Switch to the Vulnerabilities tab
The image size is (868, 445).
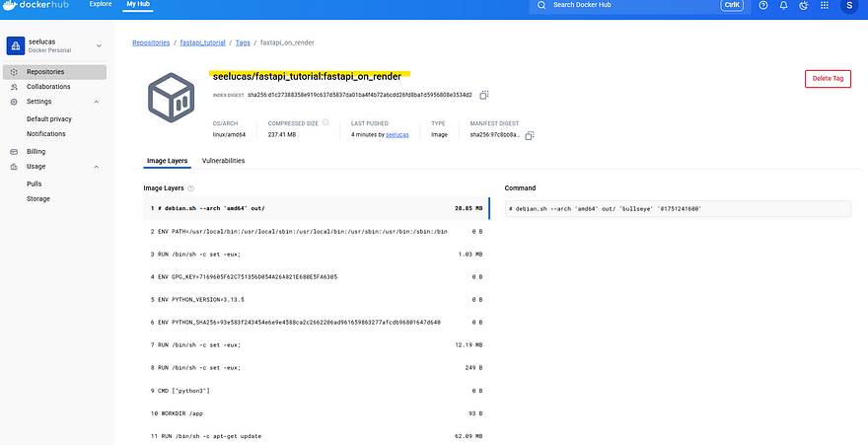click(223, 160)
